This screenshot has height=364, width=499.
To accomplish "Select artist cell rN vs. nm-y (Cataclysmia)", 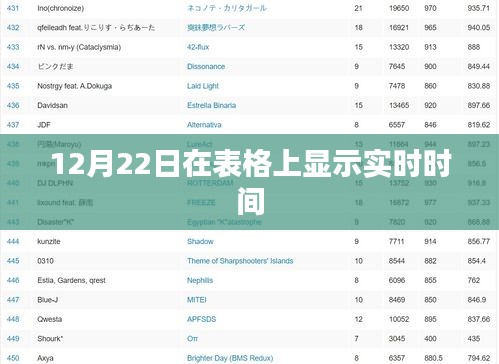I will point(79,47).
